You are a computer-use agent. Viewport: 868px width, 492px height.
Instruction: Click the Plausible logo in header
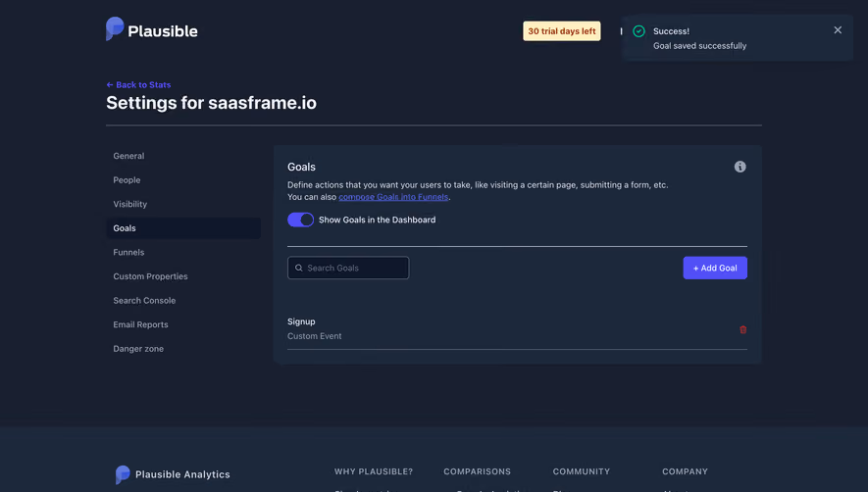152,29
